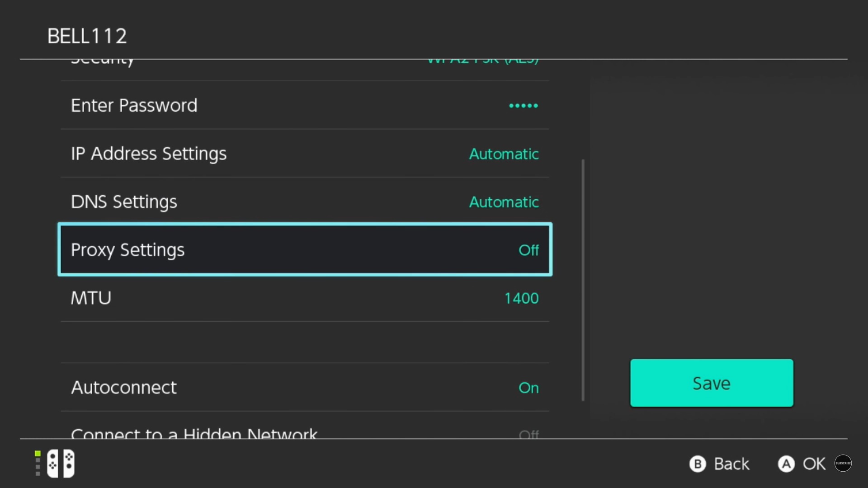This screenshot has height=488, width=868.
Task: Click the MTU value 1400
Action: [x=521, y=298]
